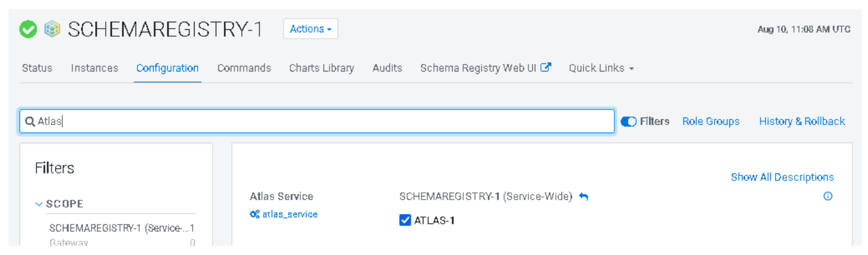This screenshot has width=868, height=255.
Task: Open the Role Groups link
Action: (711, 122)
